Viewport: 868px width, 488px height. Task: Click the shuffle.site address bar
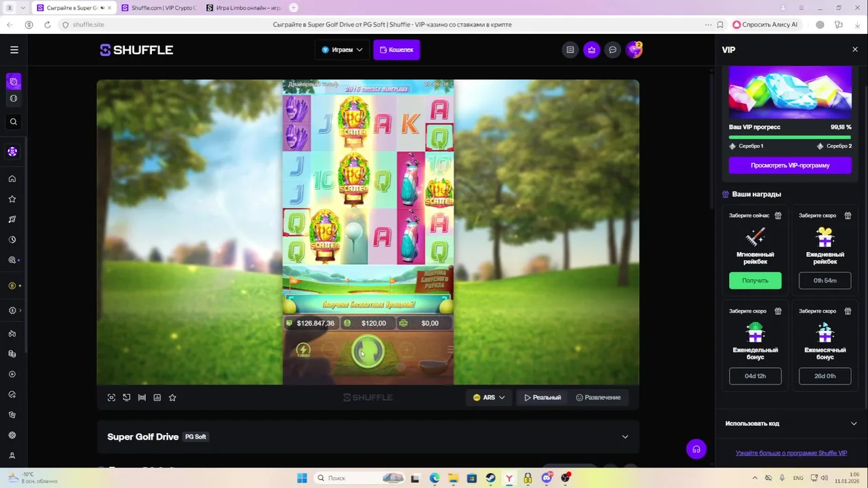[88, 24]
